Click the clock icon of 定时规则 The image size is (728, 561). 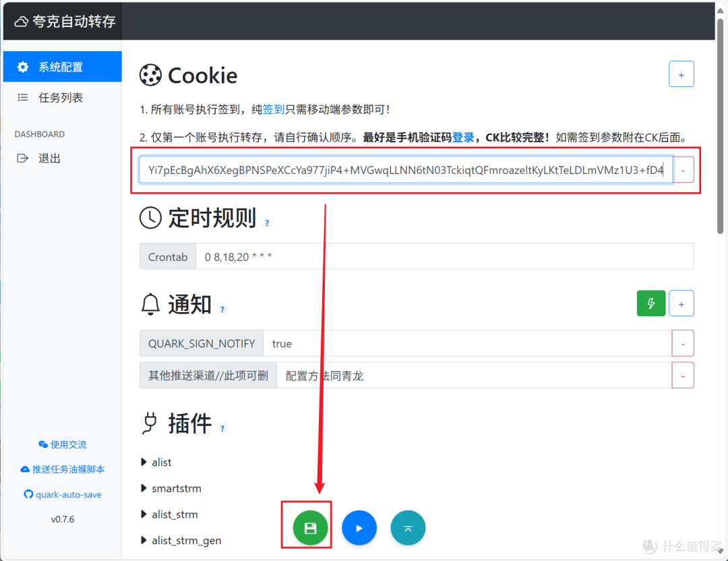150,218
